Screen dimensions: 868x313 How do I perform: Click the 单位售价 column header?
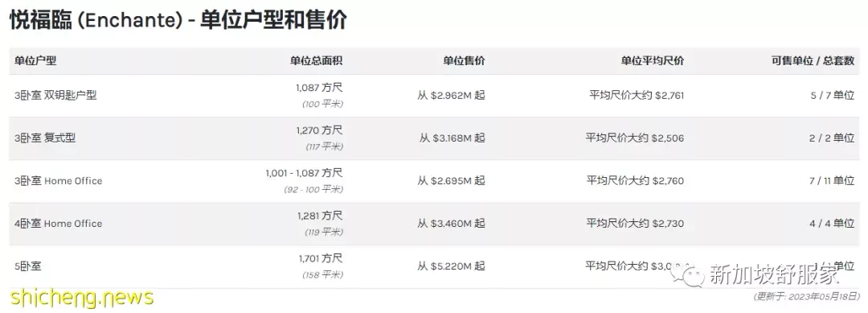click(464, 61)
